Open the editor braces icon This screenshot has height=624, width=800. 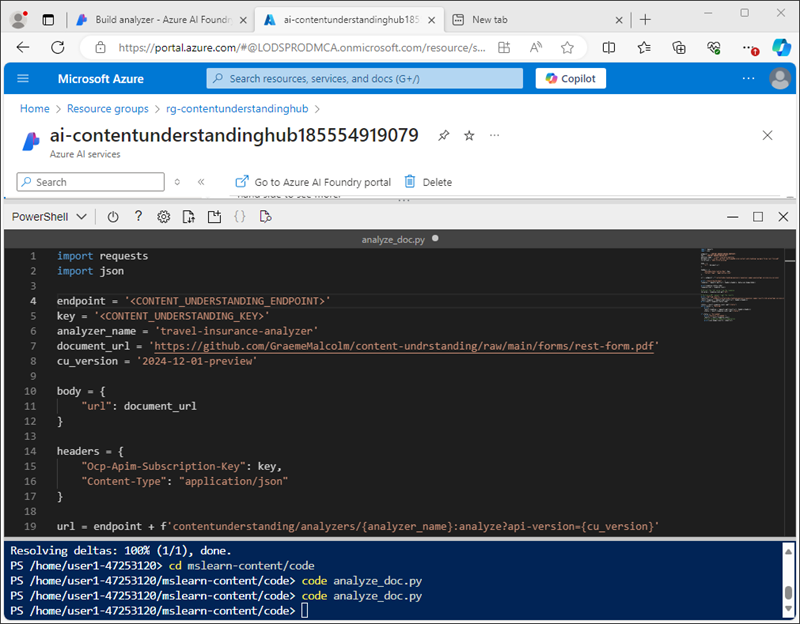[x=239, y=217]
